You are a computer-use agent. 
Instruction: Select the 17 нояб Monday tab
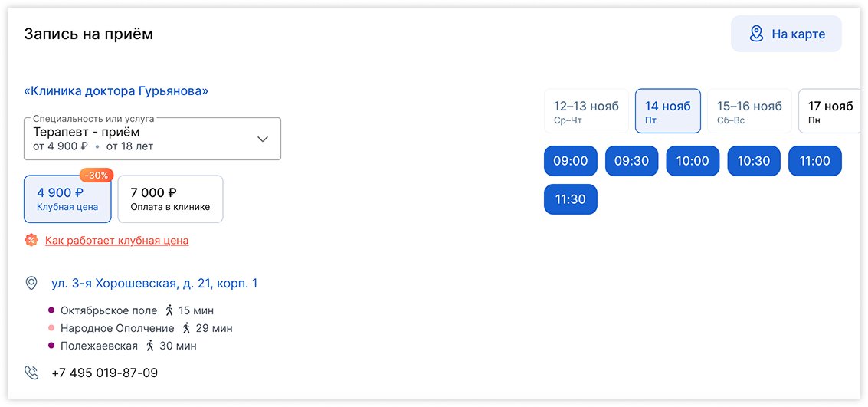[830, 111]
